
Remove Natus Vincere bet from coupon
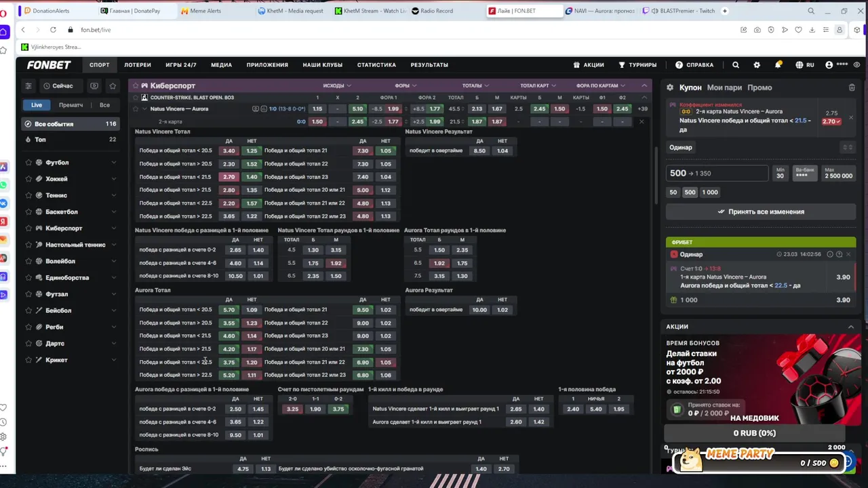851,117
